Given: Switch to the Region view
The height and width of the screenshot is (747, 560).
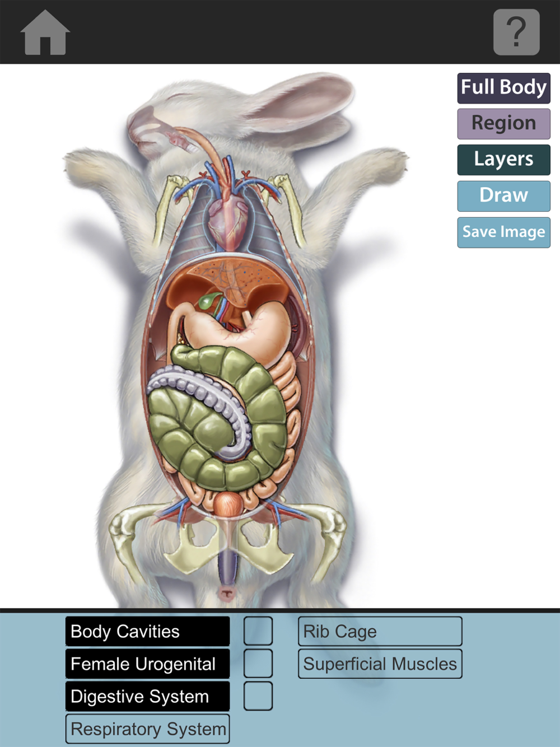Looking at the screenshot, I should pyautogui.click(x=504, y=124).
